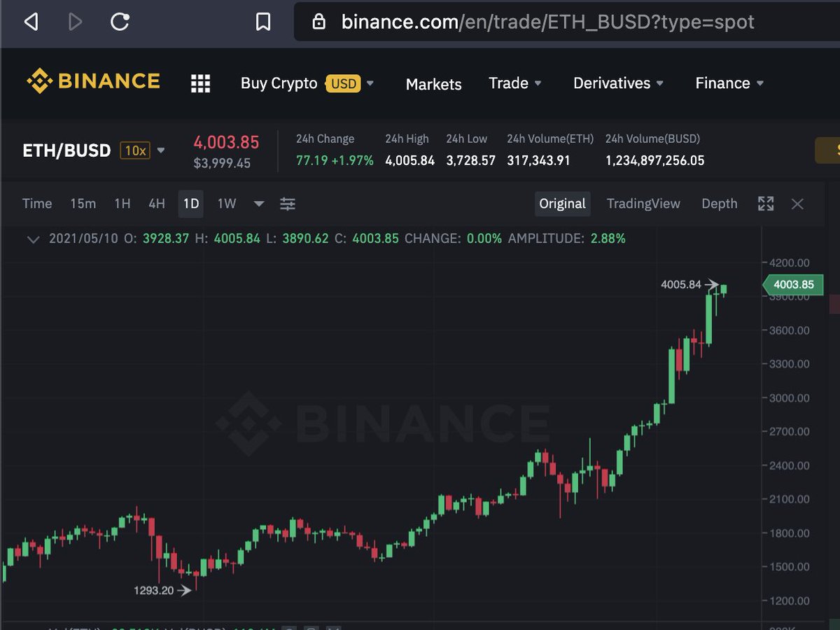Toggle fullscreen chart icon
The height and width of the screenshot is (630, 840).
click(766, 204)
